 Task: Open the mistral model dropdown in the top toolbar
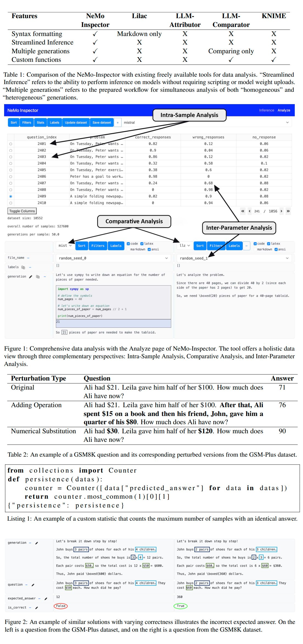pos(206,123)
